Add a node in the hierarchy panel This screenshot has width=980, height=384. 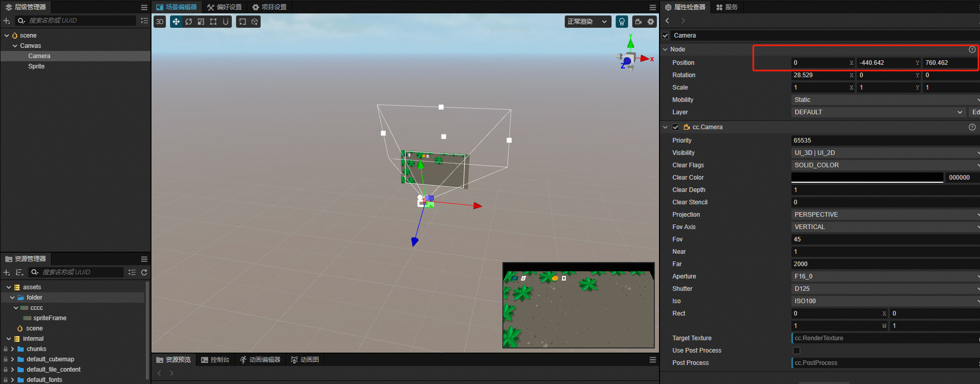[x=7, y=21]
